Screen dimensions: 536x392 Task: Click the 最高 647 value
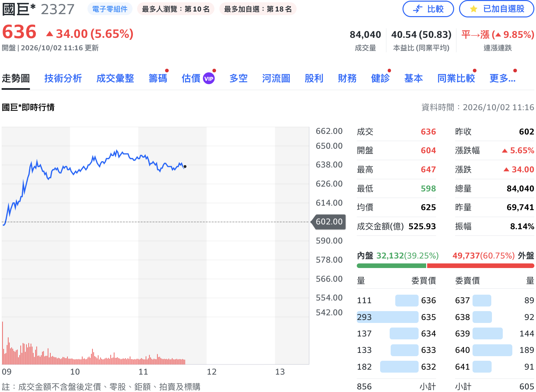pyautogui.click(x=428, y=169)
